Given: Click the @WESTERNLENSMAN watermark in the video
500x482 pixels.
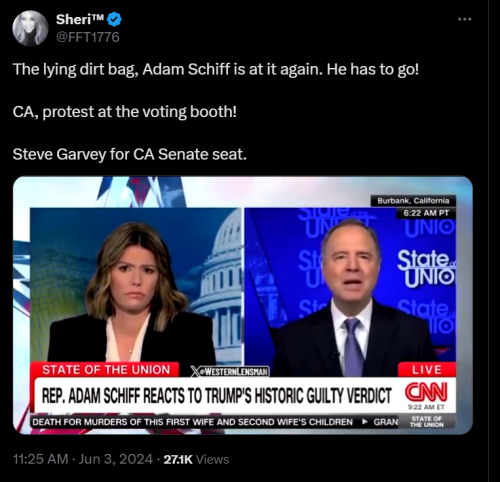Looking at the screenshot, I should 230,372.
